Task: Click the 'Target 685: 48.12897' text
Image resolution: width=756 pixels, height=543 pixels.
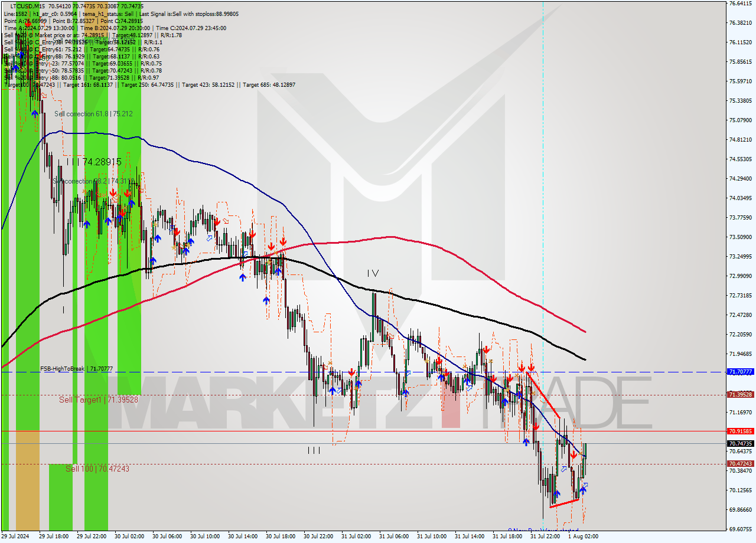Action: pos(269,85)
